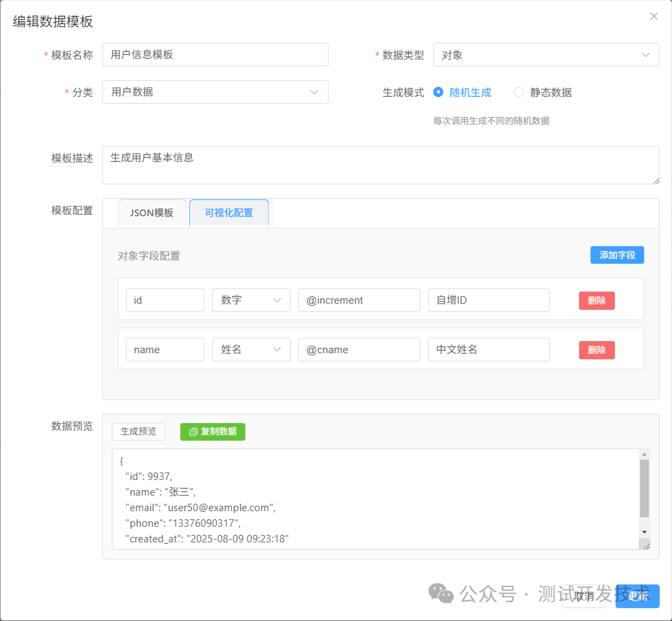This screenshot has width=672, height=621.
Task: Click the close X of the dialog
Action: tap(653, 16)
